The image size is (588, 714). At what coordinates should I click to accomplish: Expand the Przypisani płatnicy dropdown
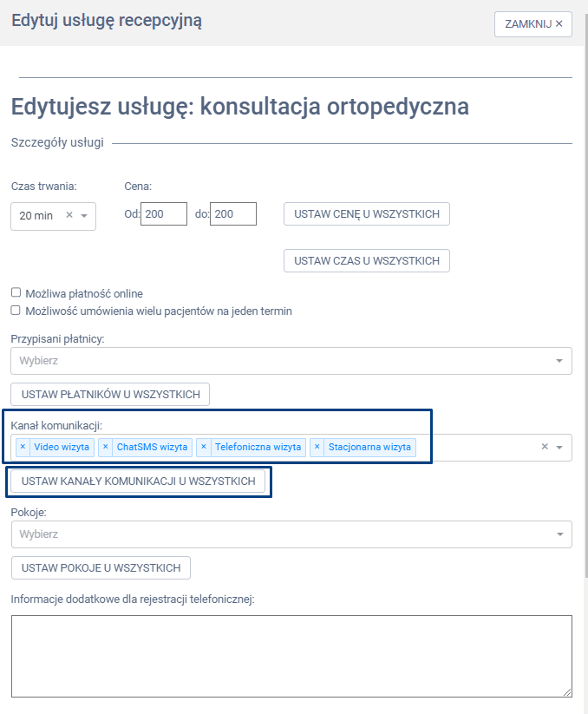click(559, 361)
